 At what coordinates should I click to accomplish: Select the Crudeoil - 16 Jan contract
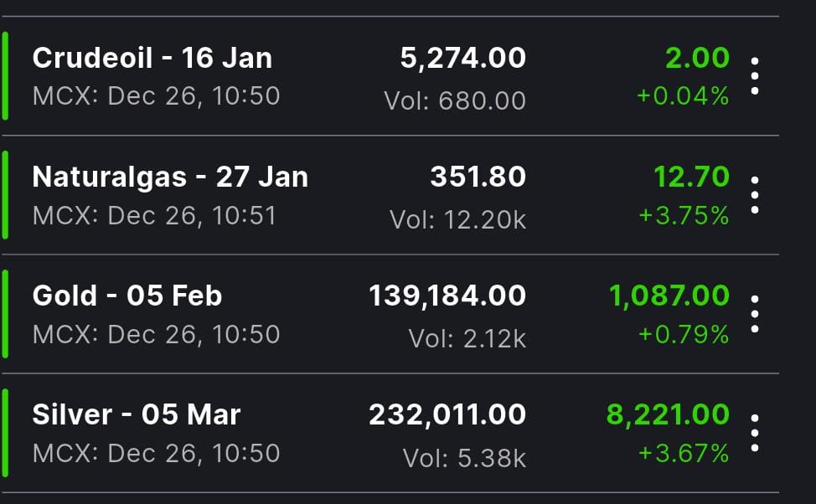152,58
